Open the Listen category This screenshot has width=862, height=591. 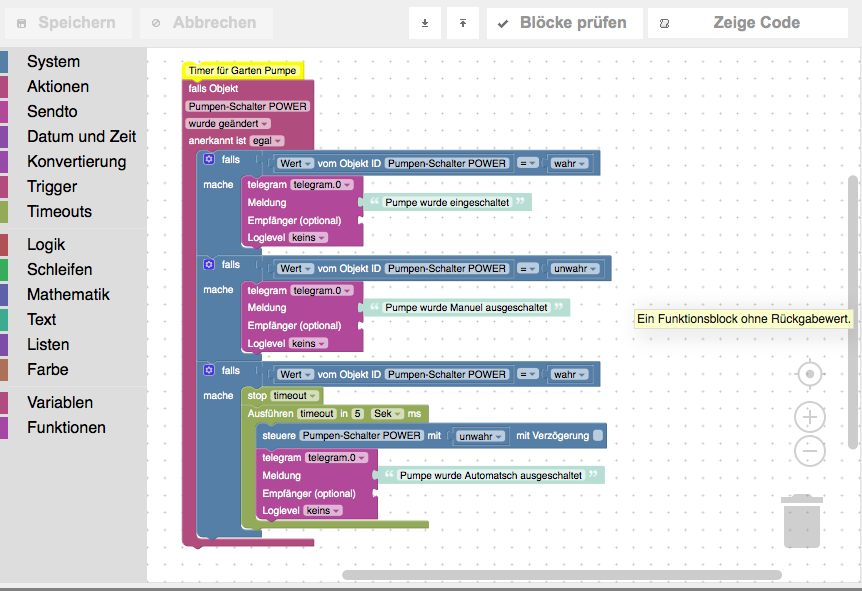(48, 345)
